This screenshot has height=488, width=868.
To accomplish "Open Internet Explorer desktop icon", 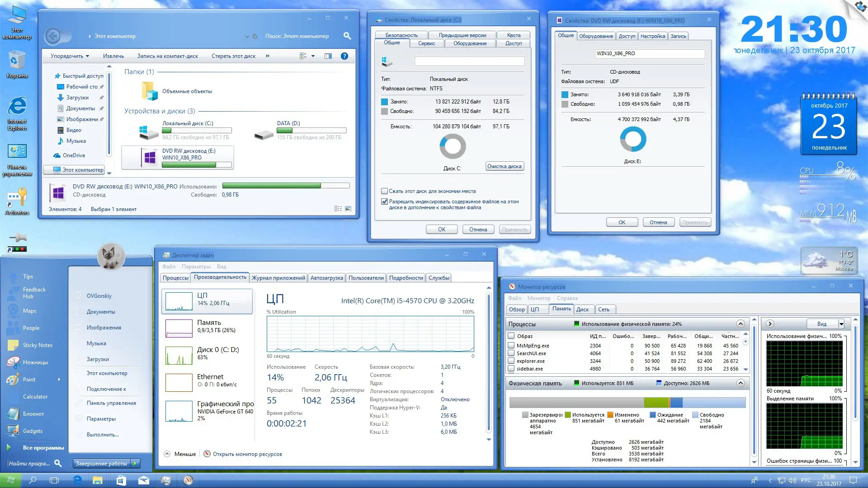I will click(17, 107).
